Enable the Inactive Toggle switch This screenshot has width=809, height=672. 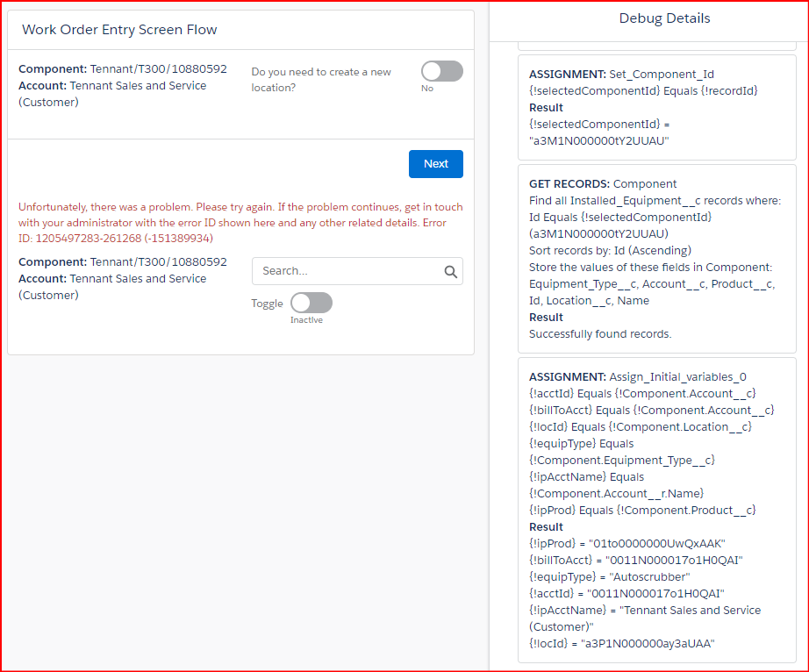311,303
